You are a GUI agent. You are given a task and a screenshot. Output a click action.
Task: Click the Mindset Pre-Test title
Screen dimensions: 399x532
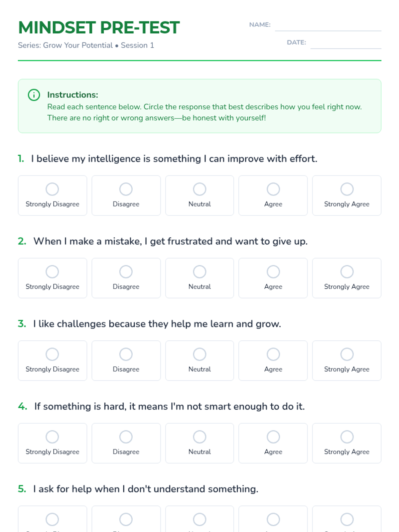pos(99,28)
